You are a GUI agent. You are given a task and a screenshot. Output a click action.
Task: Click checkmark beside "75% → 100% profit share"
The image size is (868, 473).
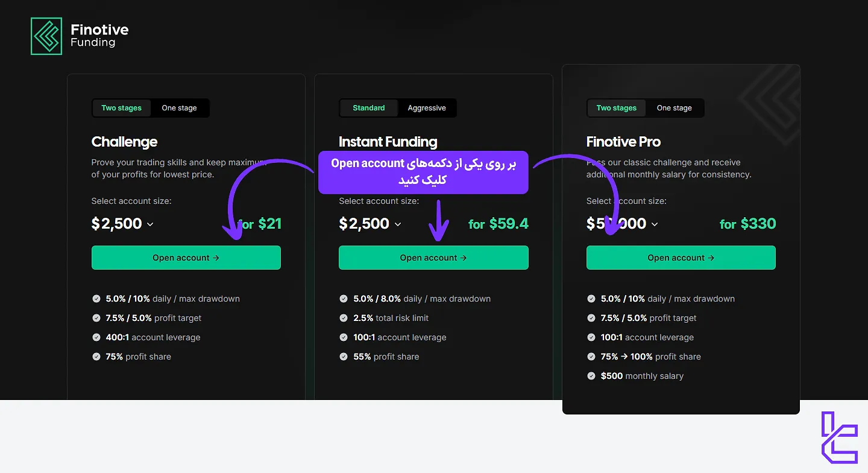[591, 357]
